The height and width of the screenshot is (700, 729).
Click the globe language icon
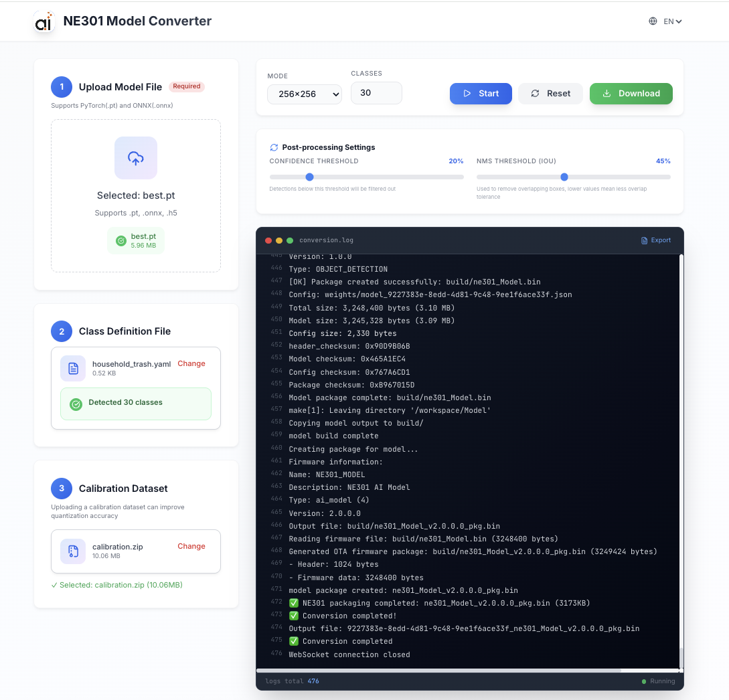pyautogui.click(x=653, y=21)
